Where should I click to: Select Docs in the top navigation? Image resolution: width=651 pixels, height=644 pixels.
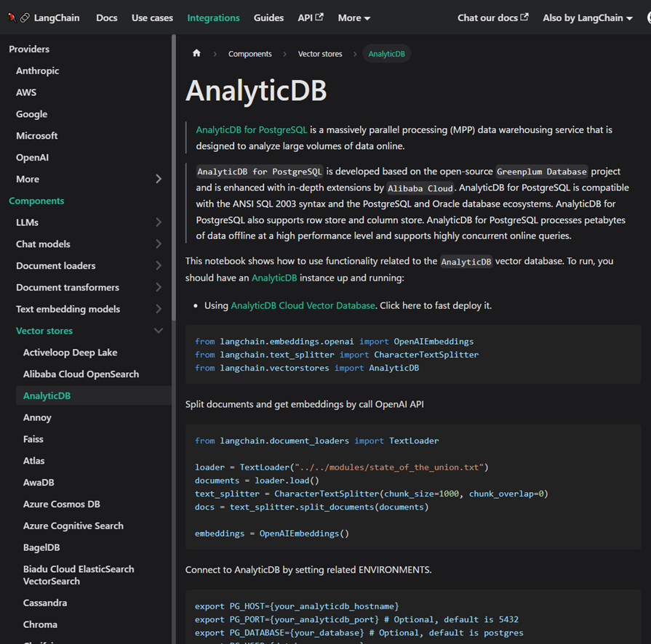106,17
